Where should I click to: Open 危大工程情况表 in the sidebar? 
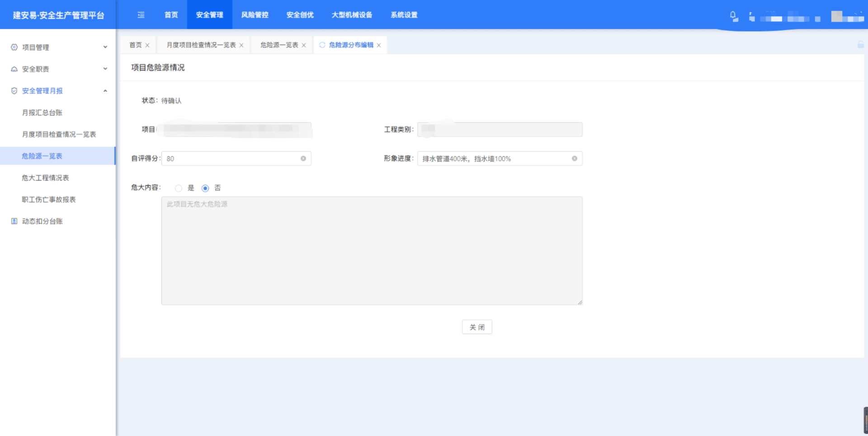coord(45,178)
